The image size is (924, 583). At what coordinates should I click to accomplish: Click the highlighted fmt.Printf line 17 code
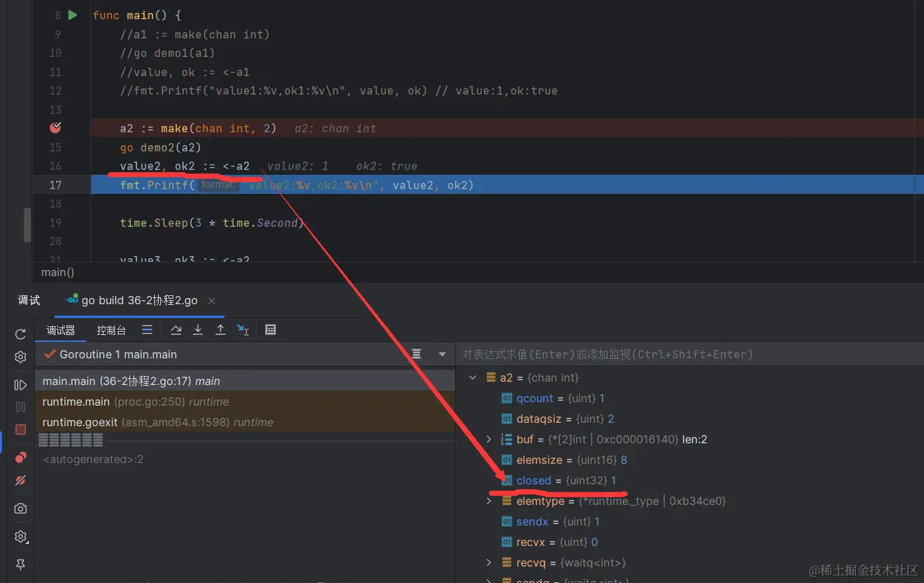297,185
